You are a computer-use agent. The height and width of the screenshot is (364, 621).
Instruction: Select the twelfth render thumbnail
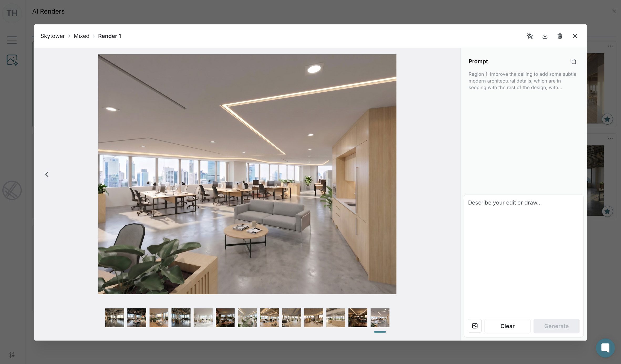[x=358, y=318]
